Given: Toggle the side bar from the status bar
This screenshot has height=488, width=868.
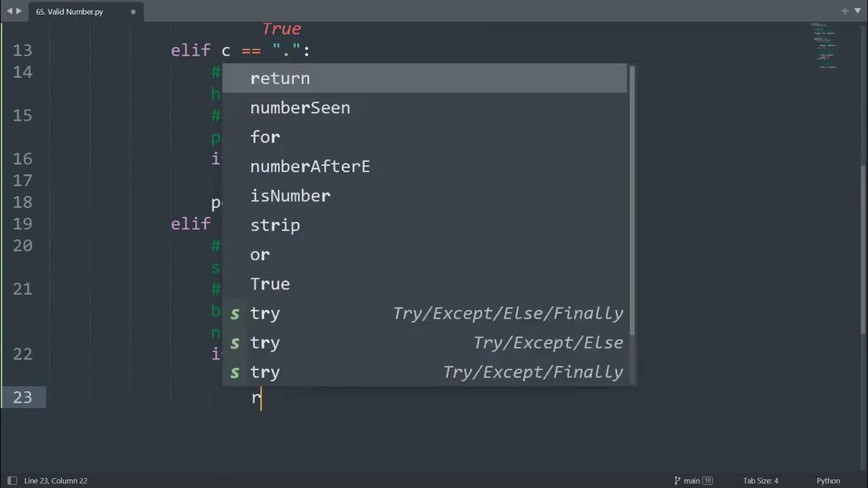Looking at the screenshot, I should (x=12, y=481).
